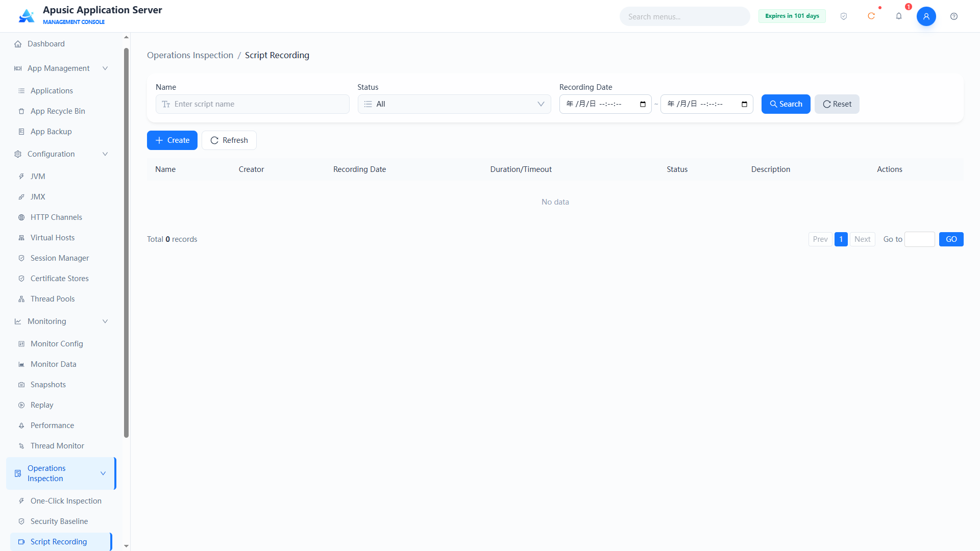Open the end date calendar picker icon

744,104
